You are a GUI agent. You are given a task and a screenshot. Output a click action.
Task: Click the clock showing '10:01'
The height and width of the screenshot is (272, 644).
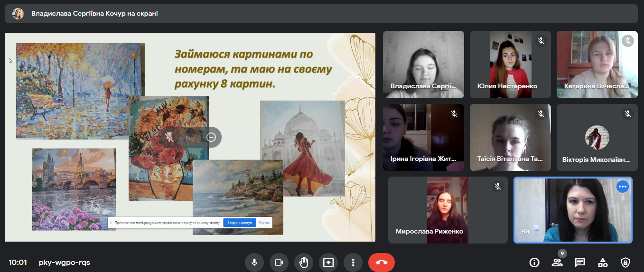[18, 262]
